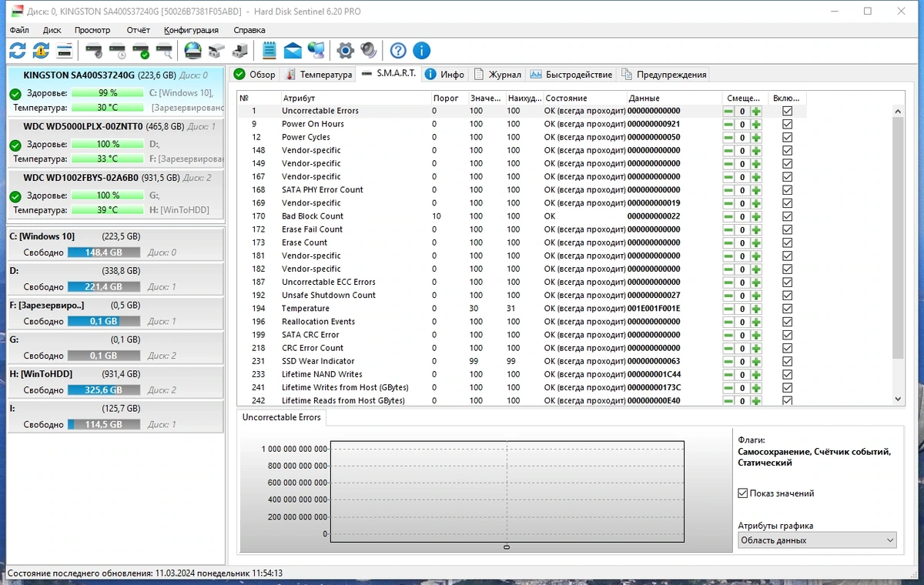The width and height of the screenshot is (924, 585).
Task: Click the H: [WinToHDD] free space bar
Action: [x=104, y=390]
